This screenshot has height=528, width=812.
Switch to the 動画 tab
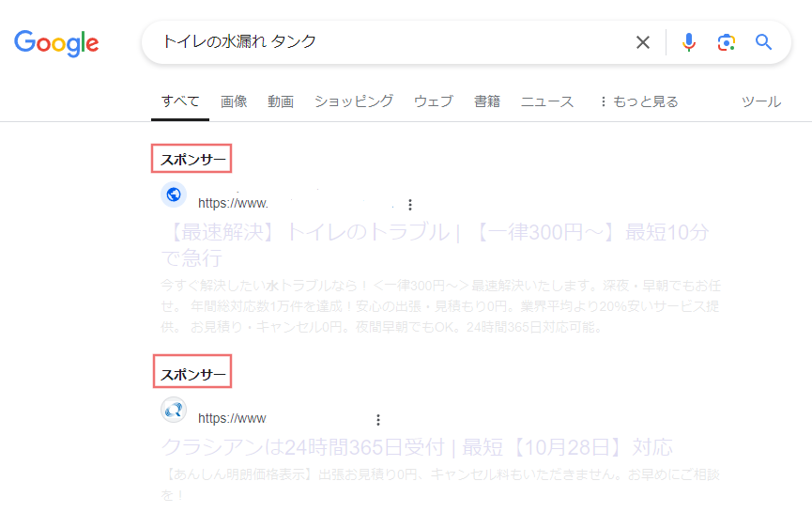281,101
